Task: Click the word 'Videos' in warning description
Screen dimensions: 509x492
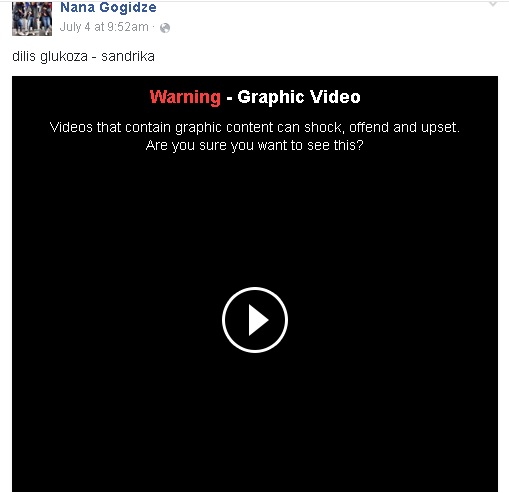Action: 71,127
